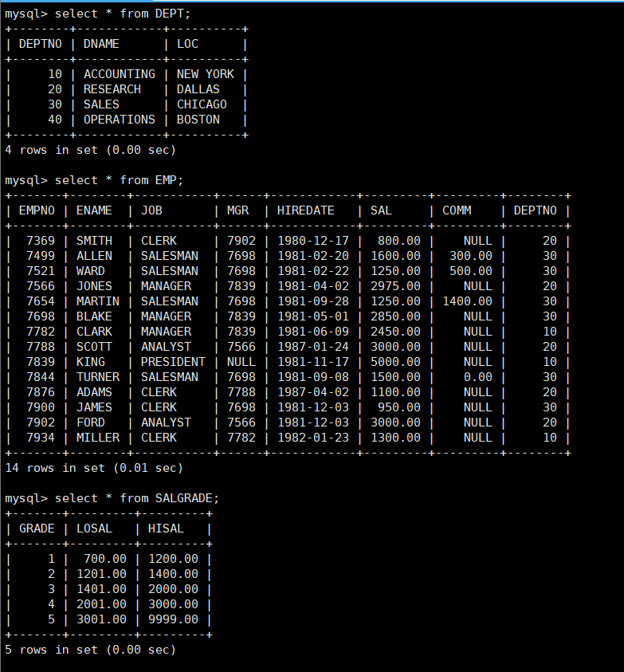Select the SAL column header
624x672 pixels.
(381, 210)
